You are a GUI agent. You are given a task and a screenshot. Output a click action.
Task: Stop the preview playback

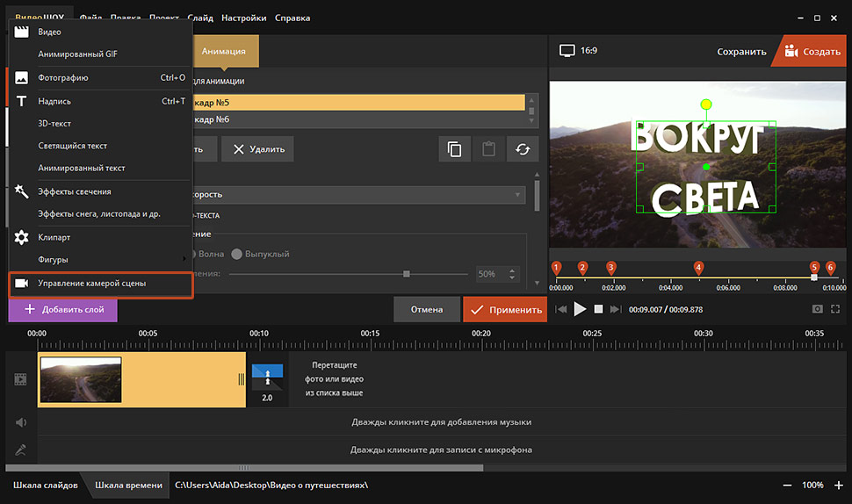pyautogui.click(x=598, y=309)
